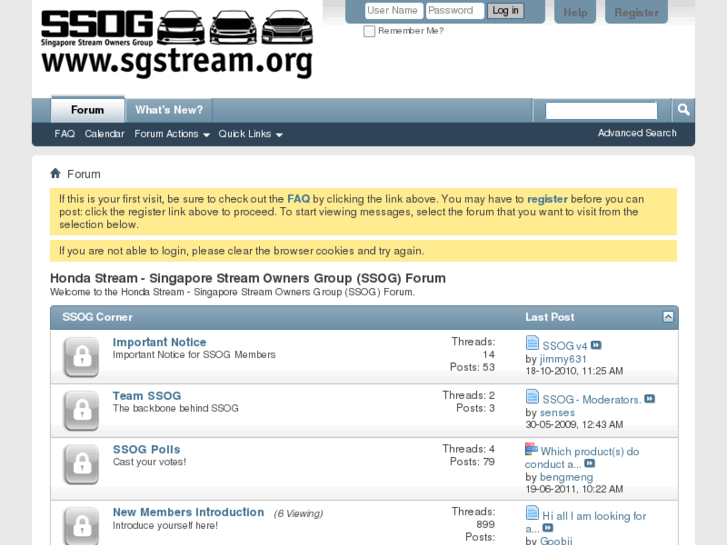This screenshot has width=727, height=545.
Task: Open the Quick Links dropdown
Action: pyautogui.click(x=250, y=134)
